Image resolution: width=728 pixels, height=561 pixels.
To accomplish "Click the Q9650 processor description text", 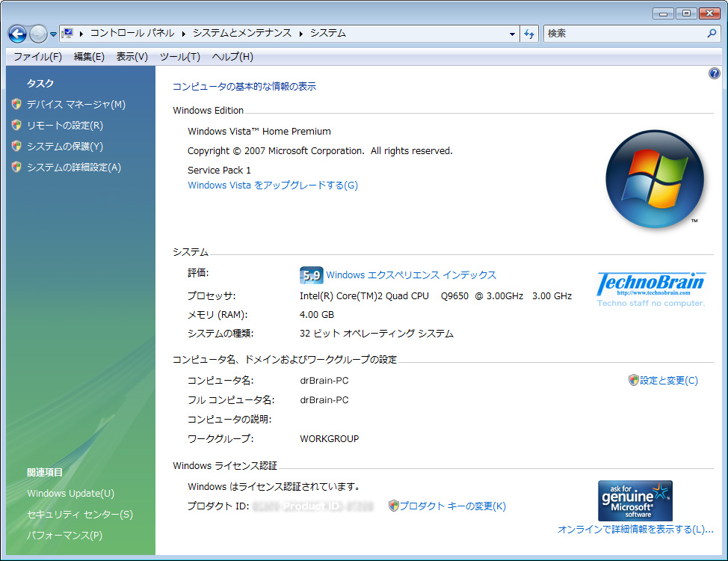I will point(436,296).
